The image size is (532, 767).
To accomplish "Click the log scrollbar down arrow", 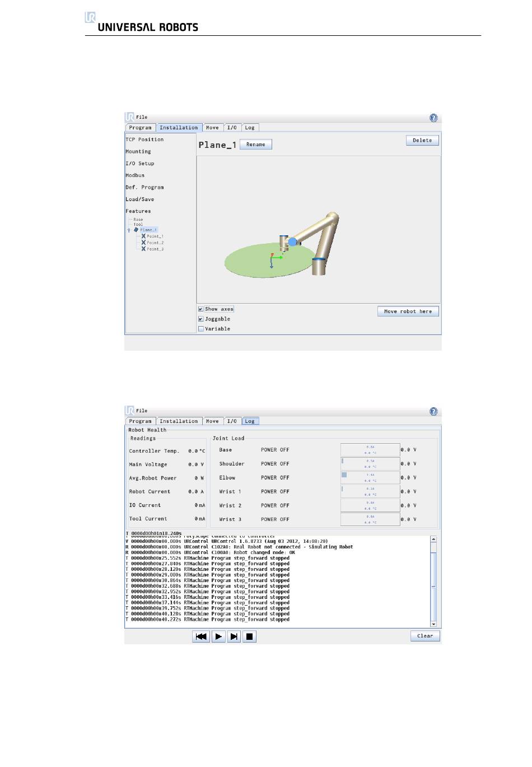I will [433, 624].
